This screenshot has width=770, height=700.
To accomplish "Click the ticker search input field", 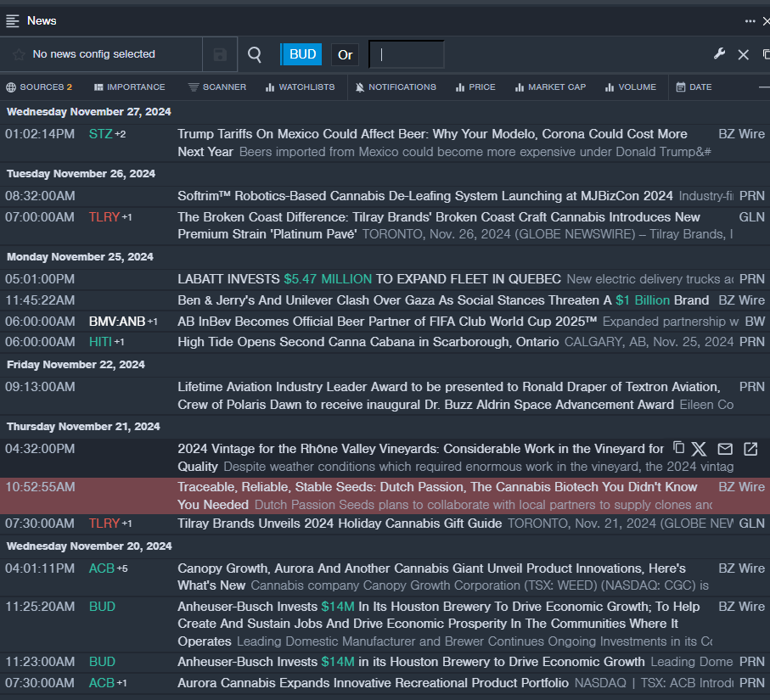I will click(x=407, y=54).
